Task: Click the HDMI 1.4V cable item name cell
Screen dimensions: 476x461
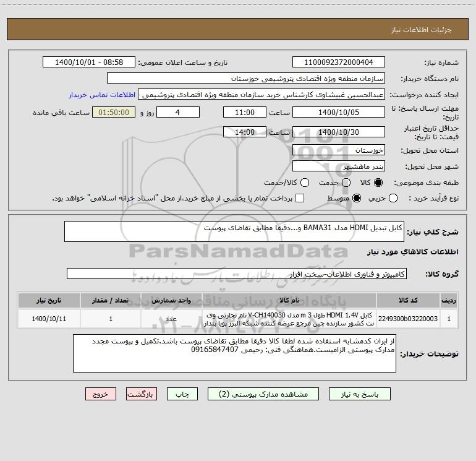Action: click(289, 319)
